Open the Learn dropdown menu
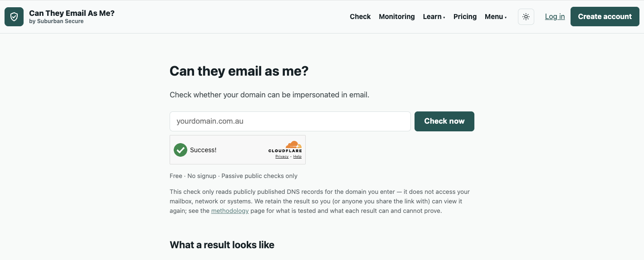 click(434, 17)
